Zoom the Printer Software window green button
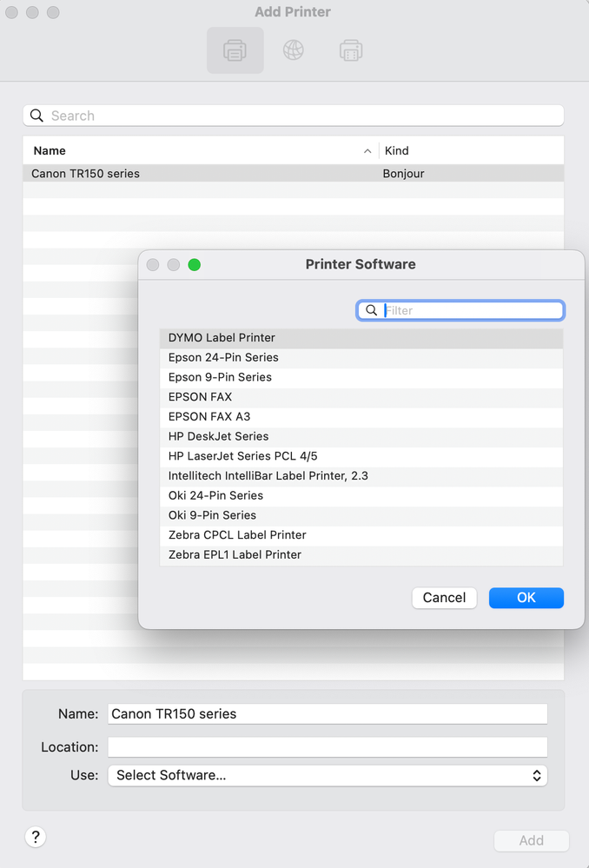The width and height of the screenshot is (589, 868). (x=195, y=265)
